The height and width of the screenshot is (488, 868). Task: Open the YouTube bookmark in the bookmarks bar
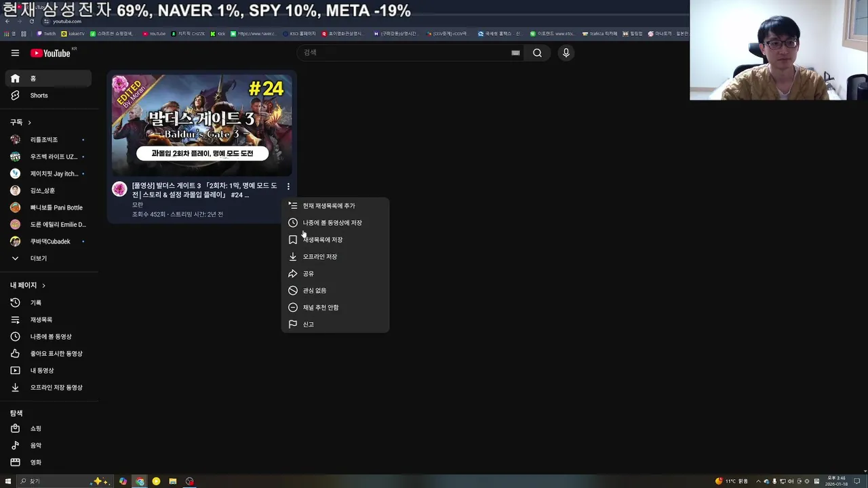[154, 33]
